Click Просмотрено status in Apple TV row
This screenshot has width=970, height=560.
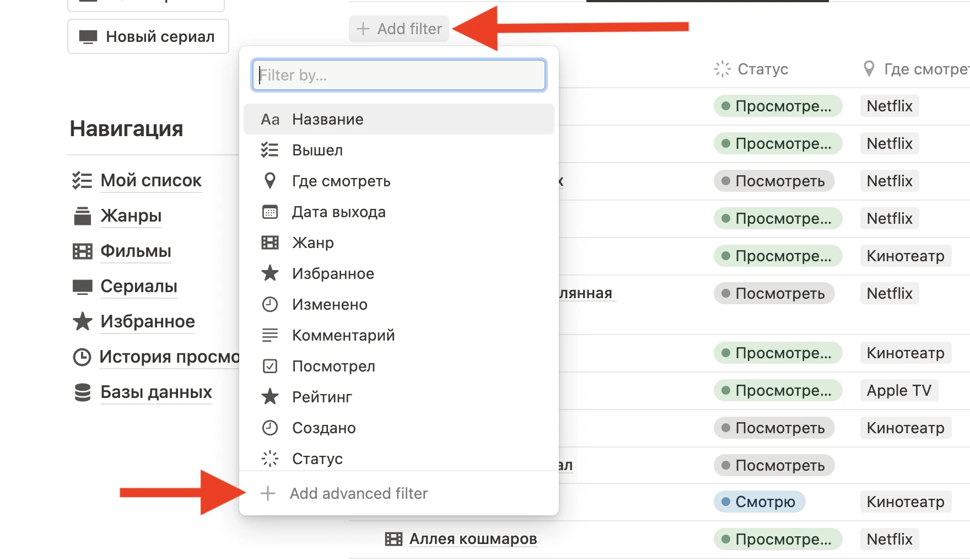pyautogui.click(x=778, y=390)
